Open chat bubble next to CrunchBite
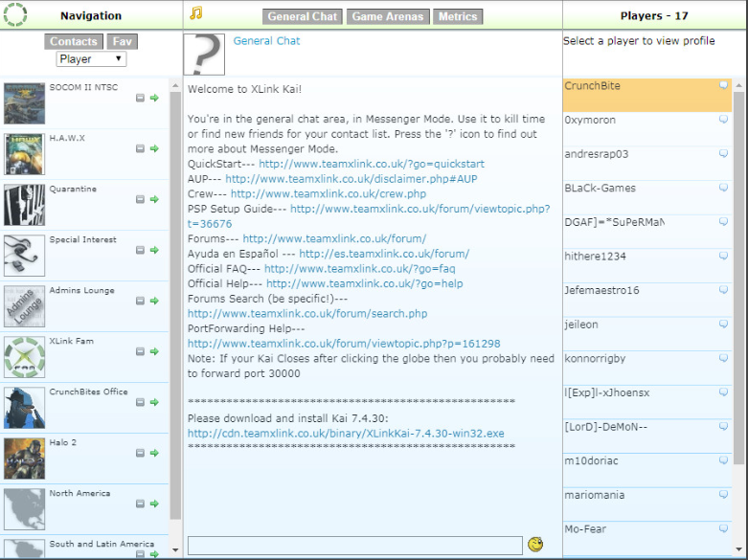Image resolution: width=748 pixels, height=560 pixels. tap(724, 85)
